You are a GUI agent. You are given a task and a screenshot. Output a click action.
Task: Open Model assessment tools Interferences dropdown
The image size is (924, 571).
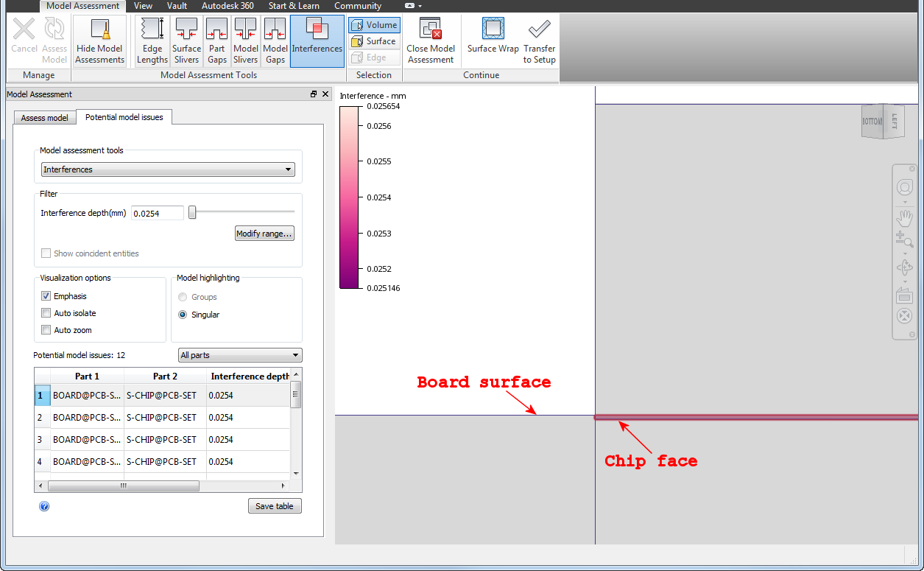[x=168, y=169]
